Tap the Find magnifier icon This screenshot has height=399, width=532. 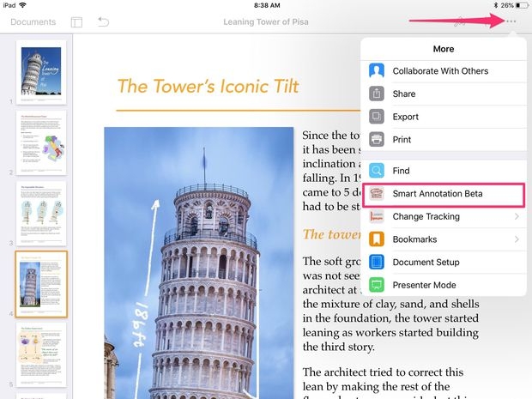pyautogui.click(x=377, y=170)
